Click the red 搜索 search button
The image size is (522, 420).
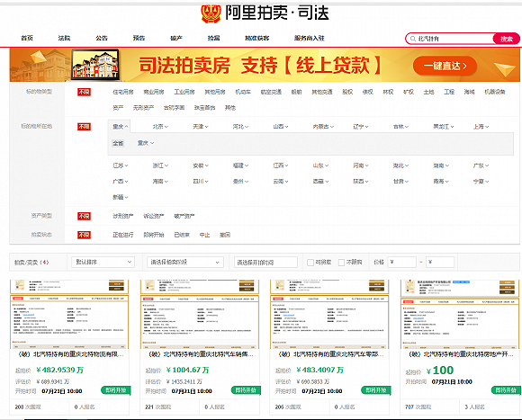pos(506,39)
